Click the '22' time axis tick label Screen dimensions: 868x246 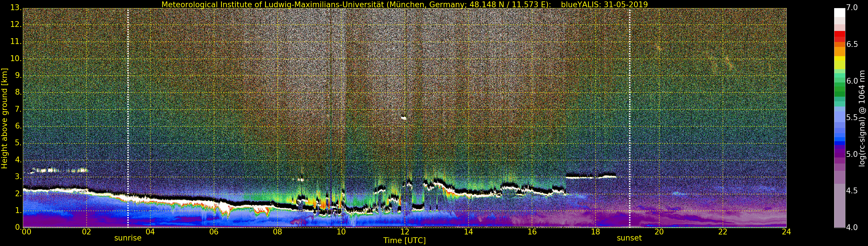click(x=723, y=232)
